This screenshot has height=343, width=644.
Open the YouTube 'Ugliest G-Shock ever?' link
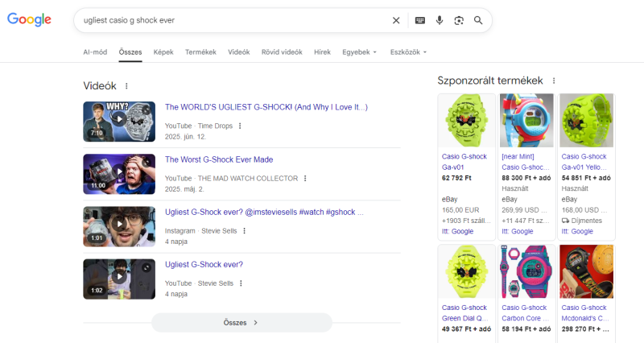coord(204,265)
